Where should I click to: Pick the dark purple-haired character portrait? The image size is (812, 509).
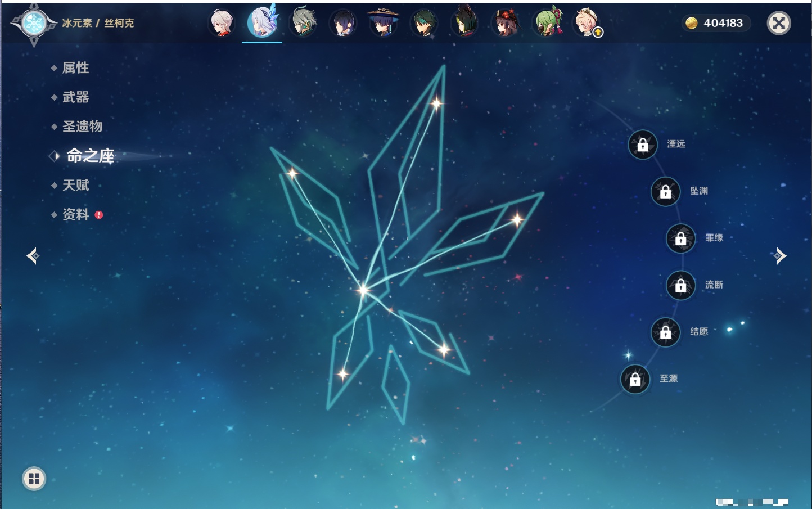(343, 23)
